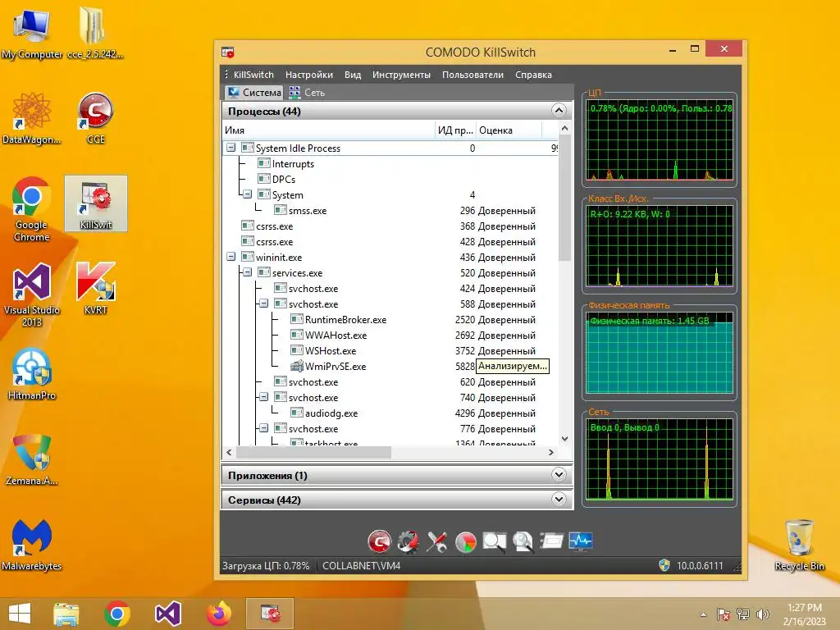Open the Zemana desktop shortcut
The image size is (840, 630).
32,459
